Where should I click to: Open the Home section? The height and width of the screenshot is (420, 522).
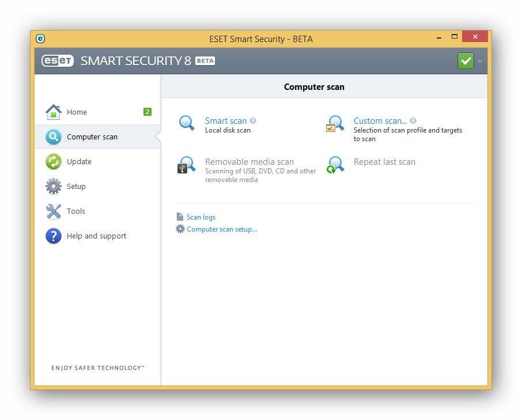point(97,112)
